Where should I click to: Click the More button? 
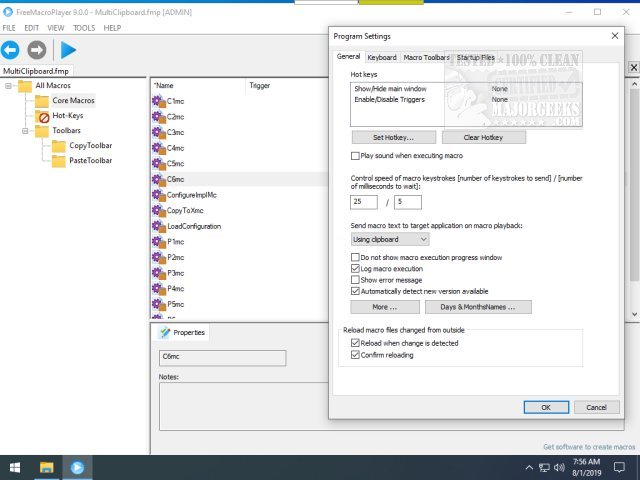point(384,307)
